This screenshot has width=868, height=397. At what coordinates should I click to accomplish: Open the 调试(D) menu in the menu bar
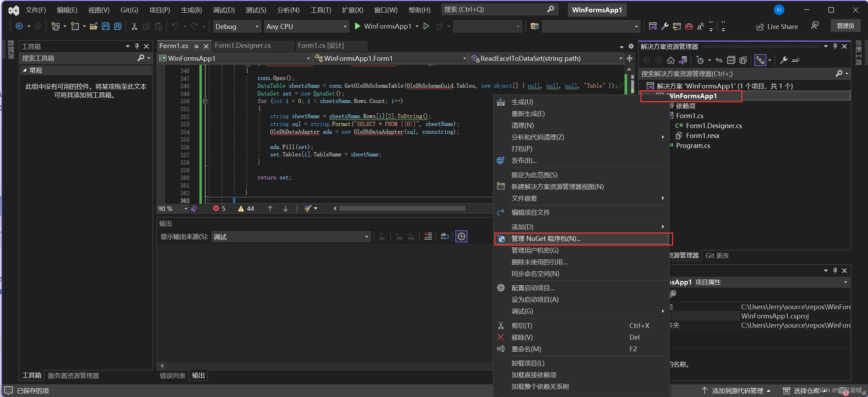coord(224,10)
